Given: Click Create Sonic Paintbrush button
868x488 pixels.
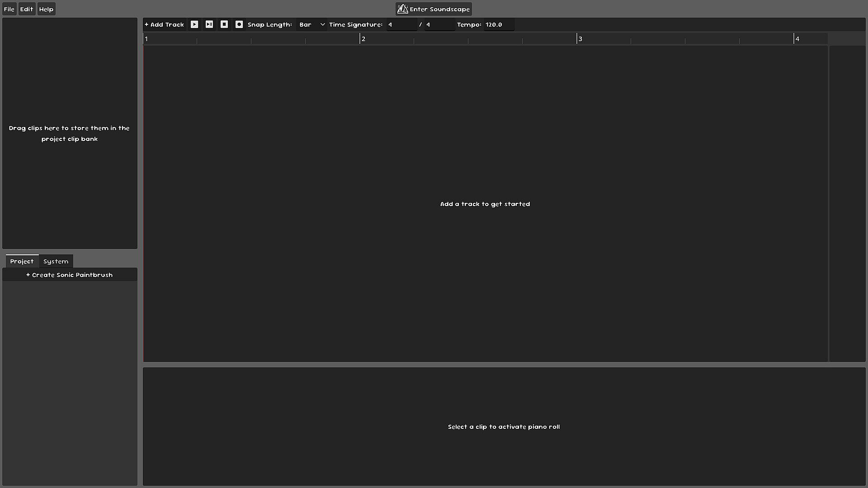Looking at the screenshot, I should pos(70,275).
